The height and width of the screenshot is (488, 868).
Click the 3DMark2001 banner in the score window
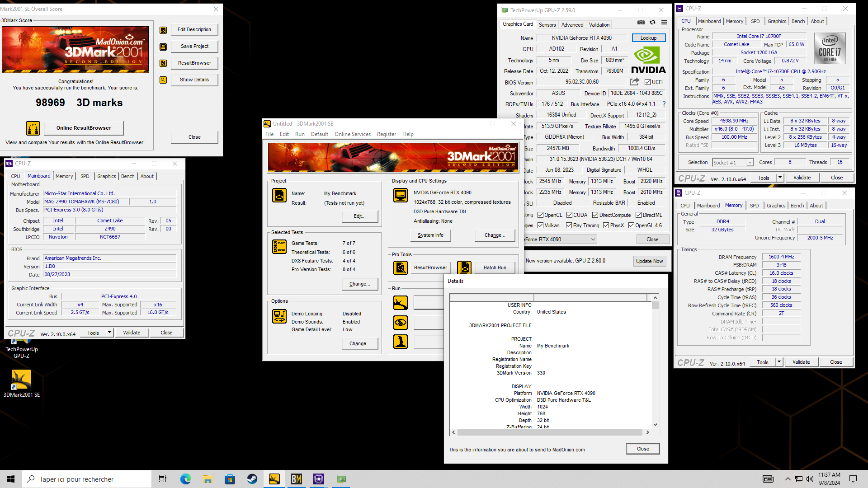pyautogui.click(x=75, y=49)
